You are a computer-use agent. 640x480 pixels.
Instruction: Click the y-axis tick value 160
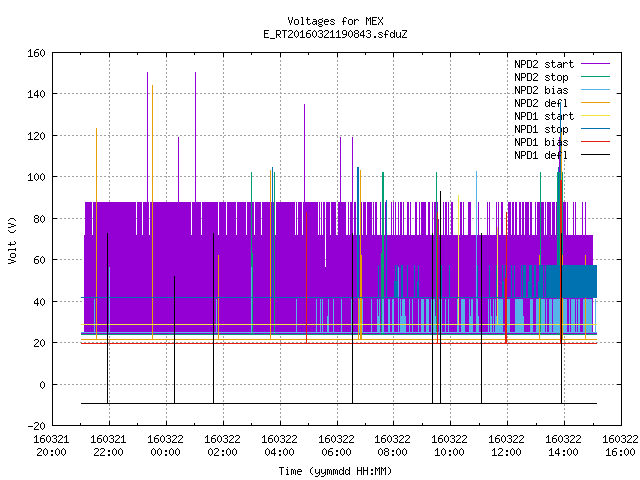(x=36, y=53)
